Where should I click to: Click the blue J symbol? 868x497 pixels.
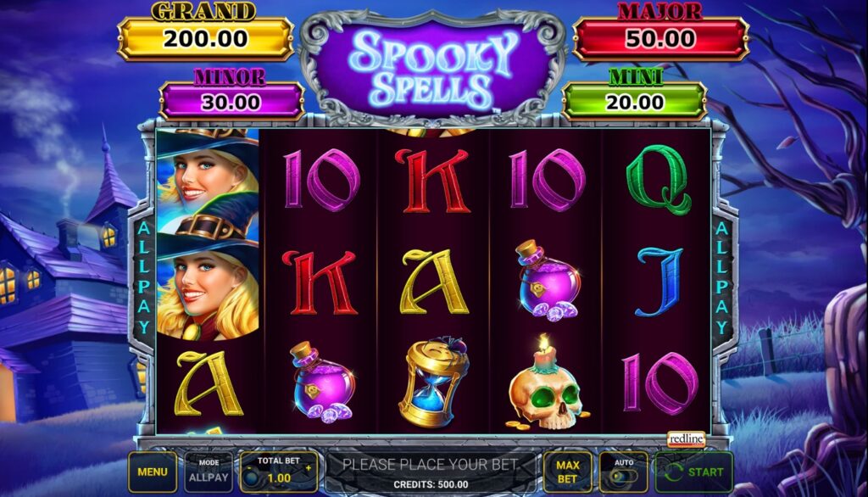[x=659, y=282]
